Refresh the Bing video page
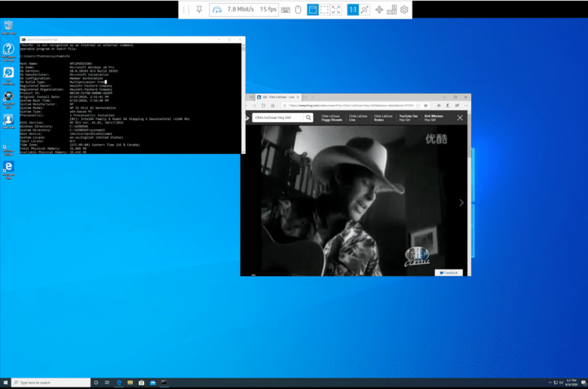The height and width of the screenshot is (389, 588). 264,106
